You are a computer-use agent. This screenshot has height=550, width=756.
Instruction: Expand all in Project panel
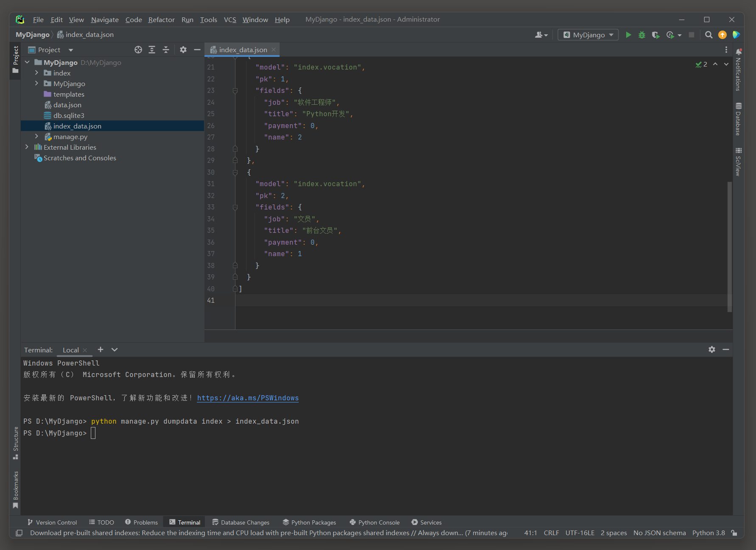(x=152, y=50)
